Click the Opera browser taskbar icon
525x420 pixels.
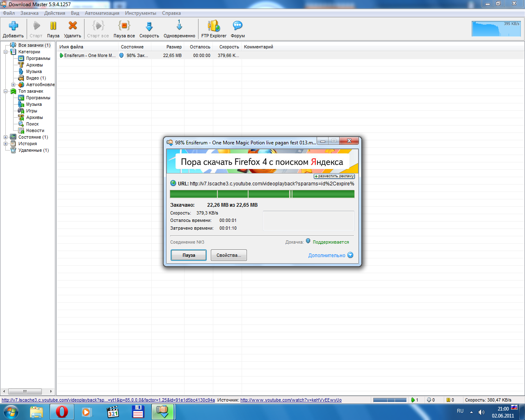[x=62, y=411]
